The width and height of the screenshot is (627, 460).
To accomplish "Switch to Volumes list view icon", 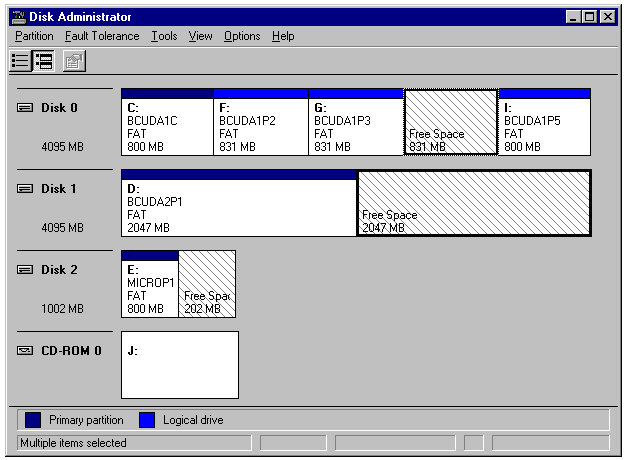I will (x=20, y=60).
